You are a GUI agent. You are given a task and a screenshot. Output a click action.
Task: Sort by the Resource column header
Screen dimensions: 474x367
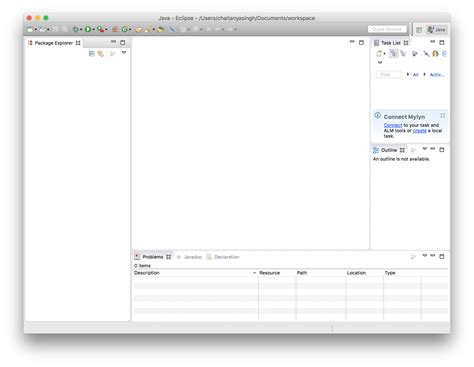pos(277,273)
